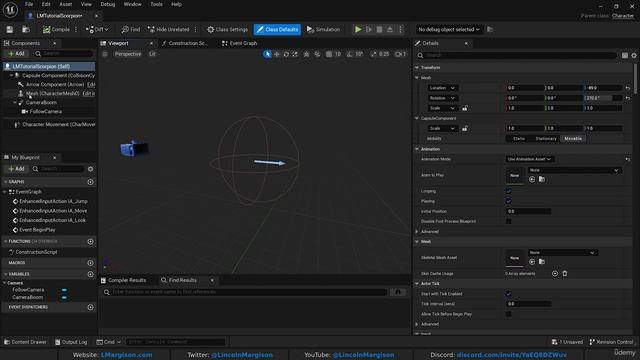Start Simulation from the toolbar

(x=323, y=29)
